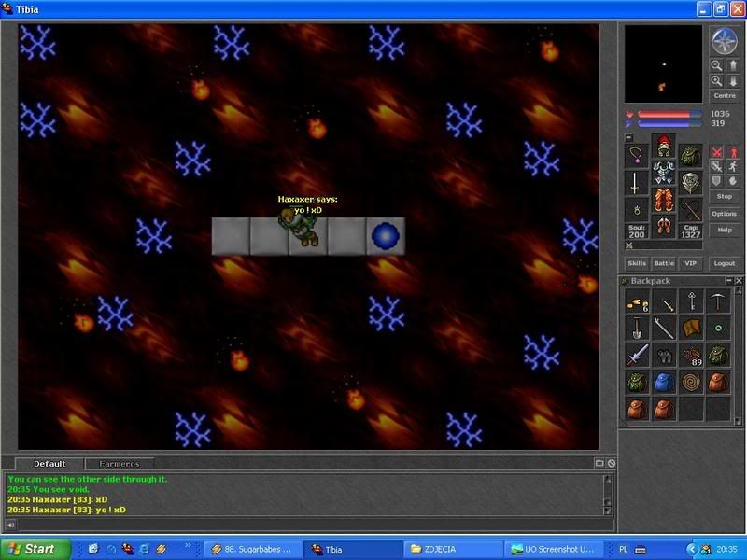Open the equipped green backpack slot

691,156
